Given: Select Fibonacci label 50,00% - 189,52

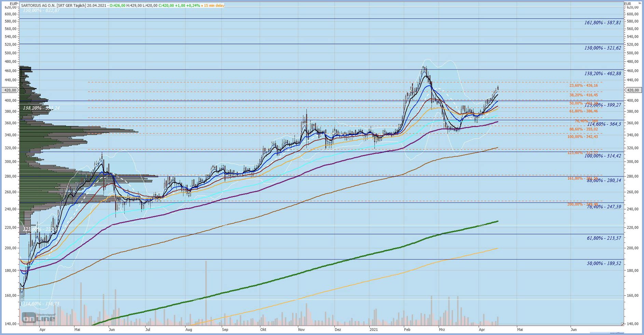Looking at the screenshot, I should point(604,263).
